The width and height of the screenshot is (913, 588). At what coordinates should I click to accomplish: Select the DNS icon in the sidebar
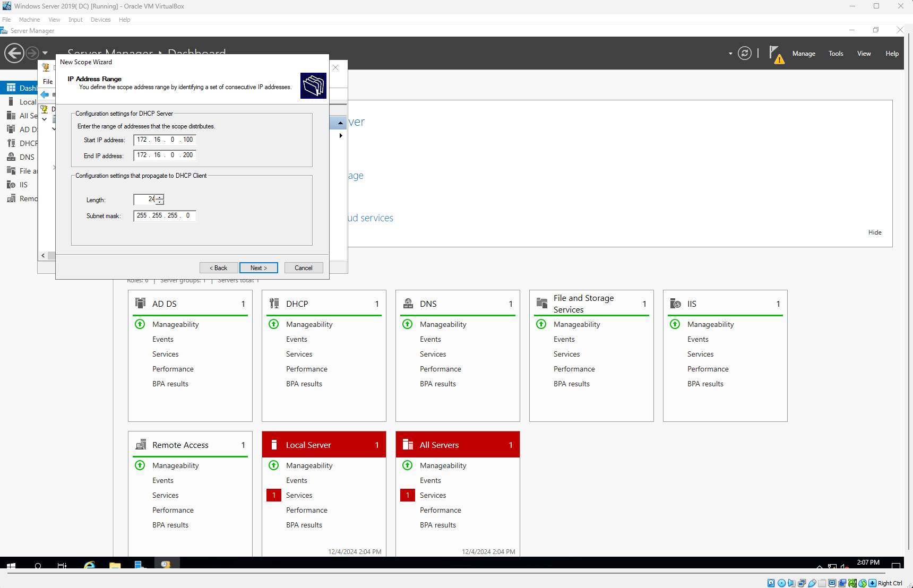pos(11,157)
